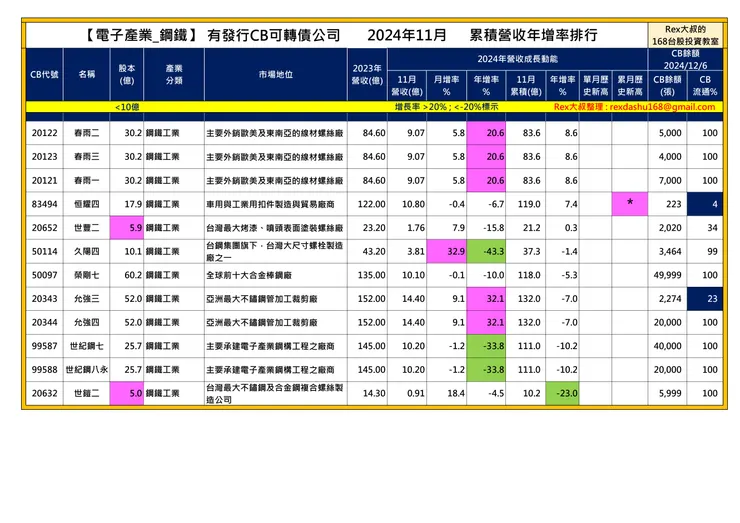Select the name 世鎧二

pyautogui.click(x=86, y=393)
